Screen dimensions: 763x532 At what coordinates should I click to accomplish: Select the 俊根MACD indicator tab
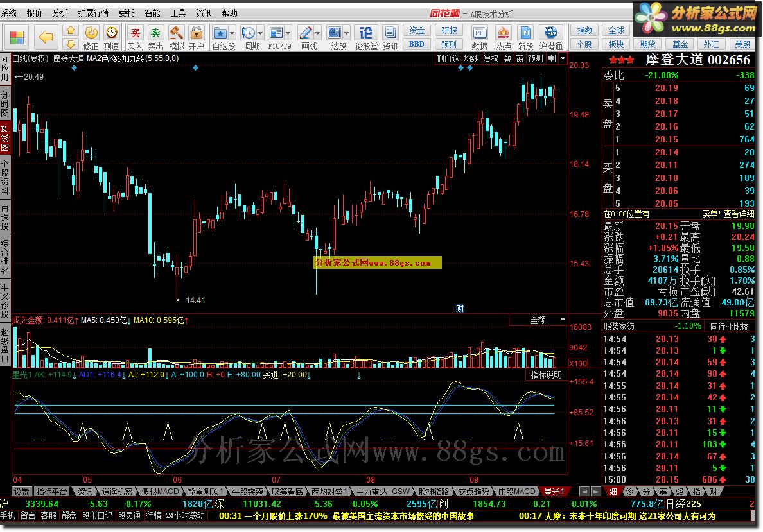point(160,492)
